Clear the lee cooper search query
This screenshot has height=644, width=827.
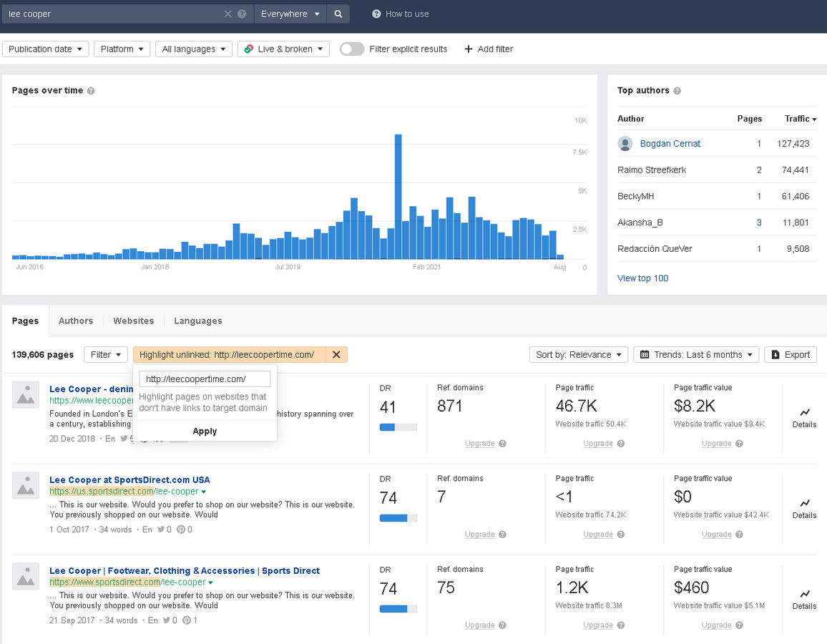click(227, 14)
